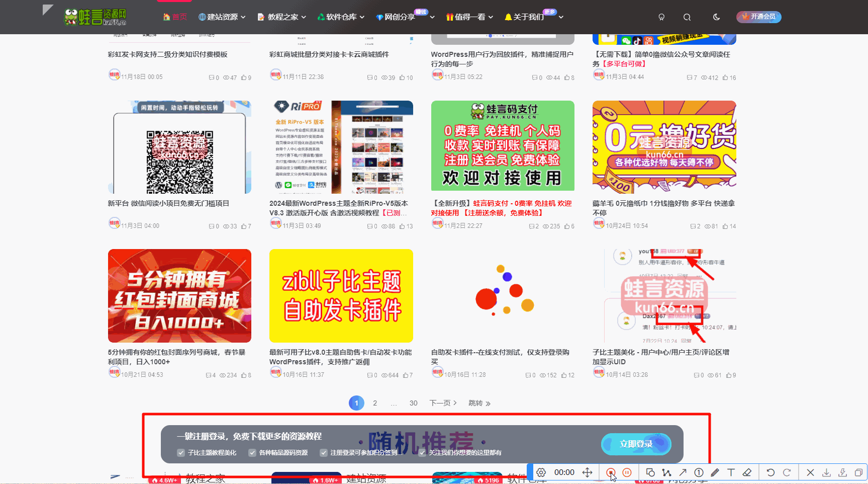Select the arrow annotation tool
Image resolution: width=868 pixels, height=484 pixels.
(x=683, y=472)
